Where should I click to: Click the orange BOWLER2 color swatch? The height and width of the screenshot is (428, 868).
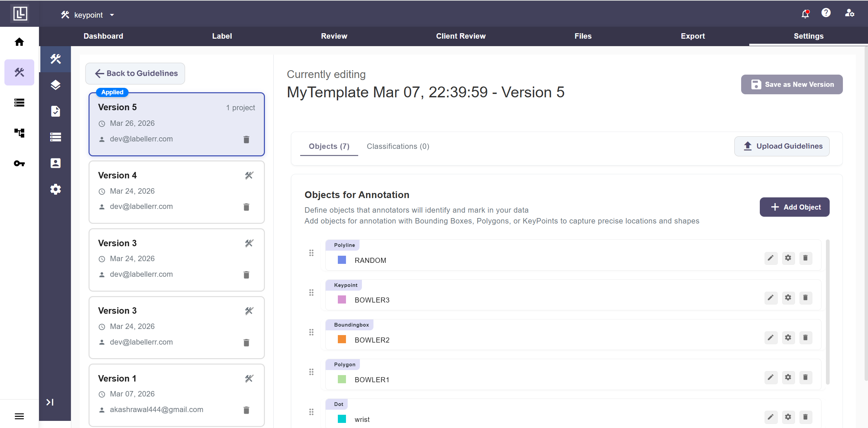tap(342, 339)
